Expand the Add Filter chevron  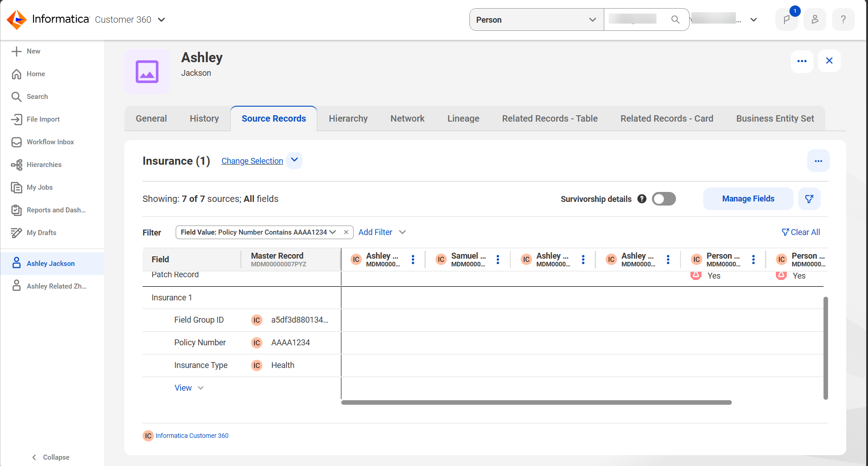(402, 232)
